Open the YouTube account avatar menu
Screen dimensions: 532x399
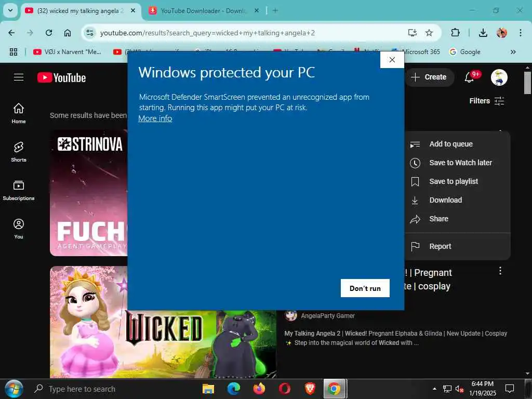point(499,77)
